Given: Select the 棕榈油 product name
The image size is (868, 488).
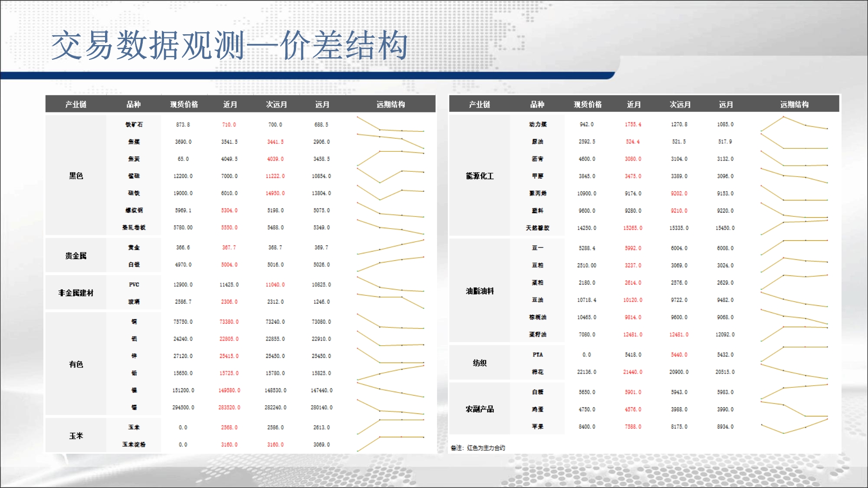Looking at the screenshot, I should pyautogui.click(x=538, y=317).
